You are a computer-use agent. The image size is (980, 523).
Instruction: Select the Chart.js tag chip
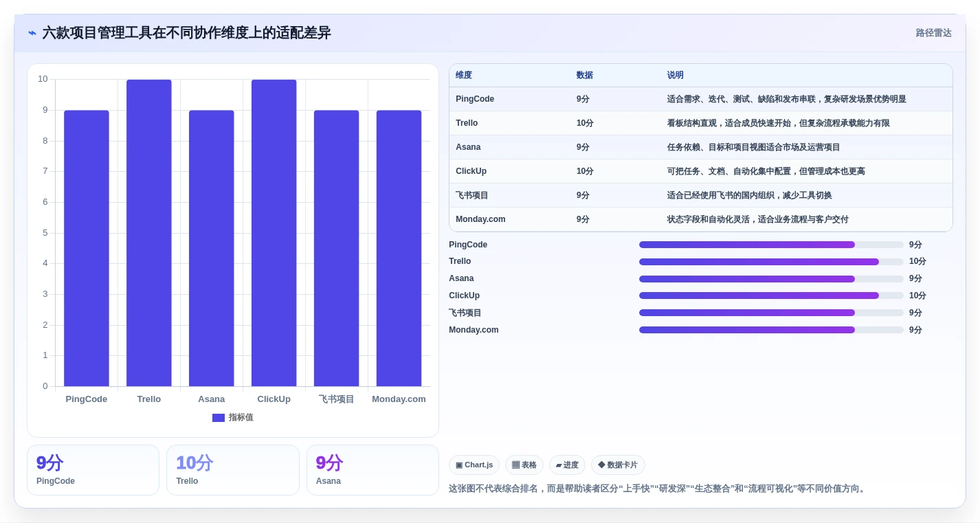474,465
